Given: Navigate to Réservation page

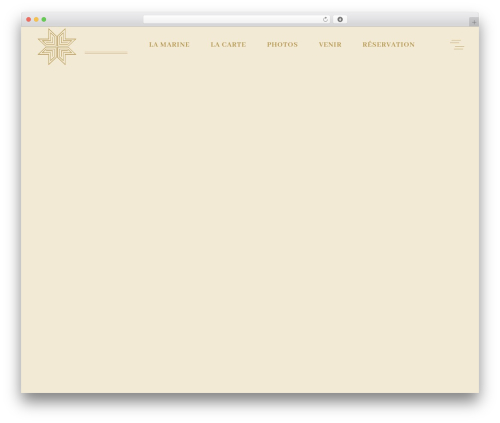Looking at the screenshot, I should click(389, 44).
